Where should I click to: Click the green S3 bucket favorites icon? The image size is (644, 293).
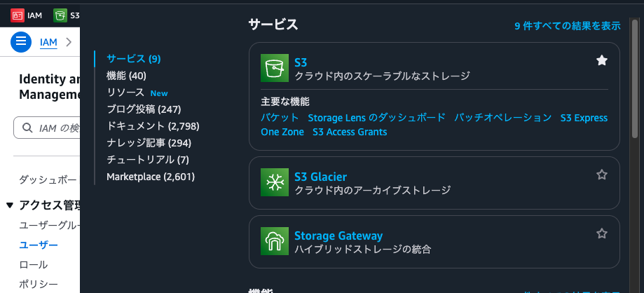60,15
